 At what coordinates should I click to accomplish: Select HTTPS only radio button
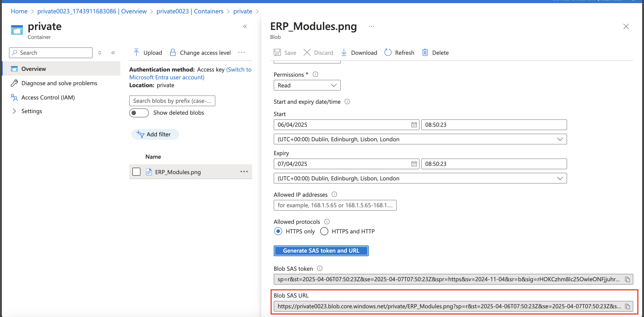pos(278,231)
